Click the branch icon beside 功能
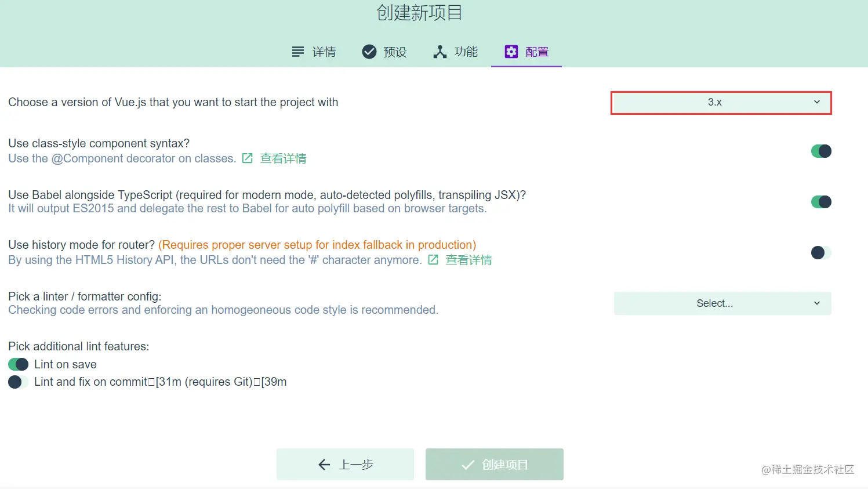Image resolution: width=868 pixels, height=489 pixels. (x=440, y=52)
